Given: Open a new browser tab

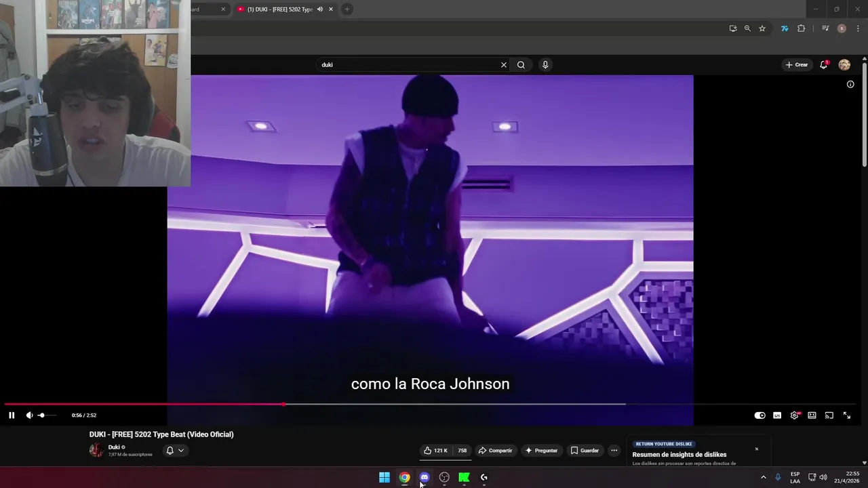Looking at the screenshot, I should click(347, 9).
